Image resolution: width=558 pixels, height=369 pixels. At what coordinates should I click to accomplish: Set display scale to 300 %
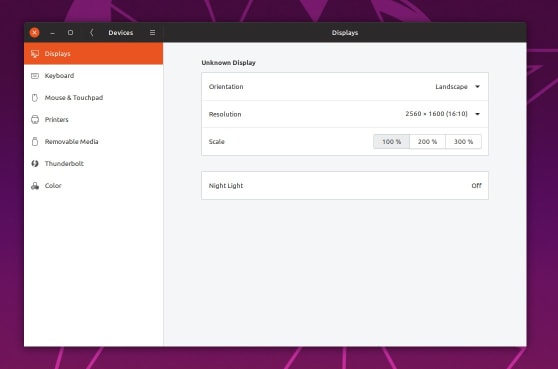coord(463,142)
